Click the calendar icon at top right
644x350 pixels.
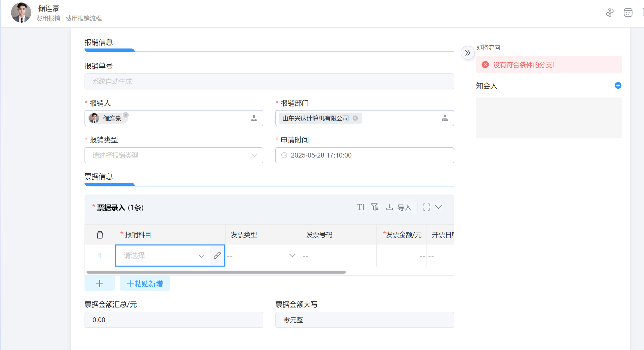pos(628,12)
